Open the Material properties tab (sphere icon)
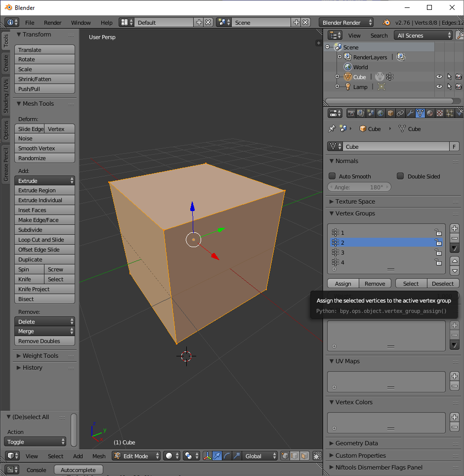The image size is (464, 476). (x=430, y=114)
